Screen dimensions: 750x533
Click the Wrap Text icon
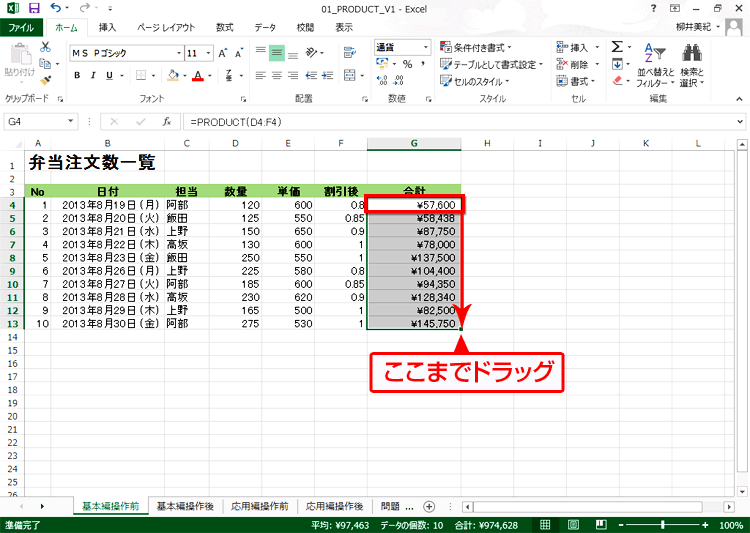point(350,52)
